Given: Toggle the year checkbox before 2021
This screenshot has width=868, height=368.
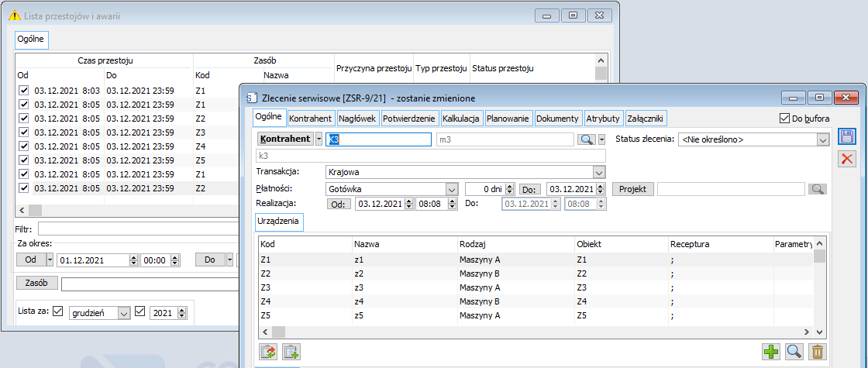Looking at the screenshot, I should pos(139,311).
